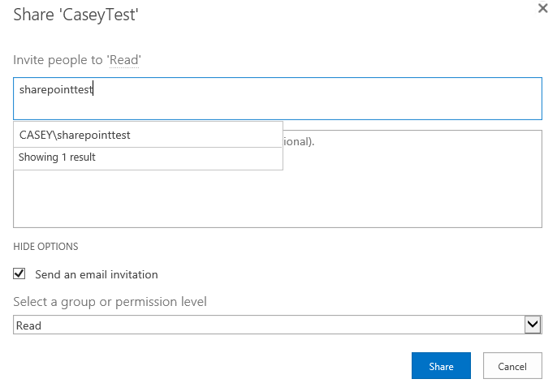Place cursor in typed text 'sharepointtest'
This screenshot has height=392, width=557.
pos(56,90)
